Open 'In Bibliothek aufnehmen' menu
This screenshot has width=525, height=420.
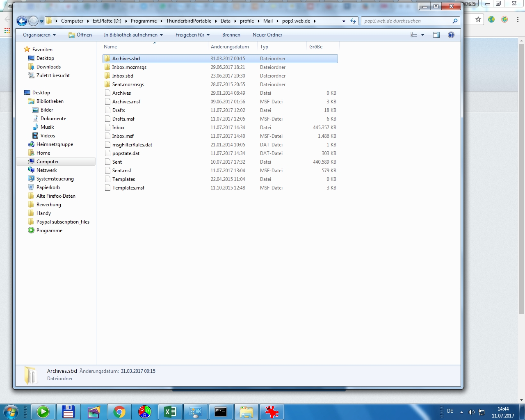pos(133,35)
